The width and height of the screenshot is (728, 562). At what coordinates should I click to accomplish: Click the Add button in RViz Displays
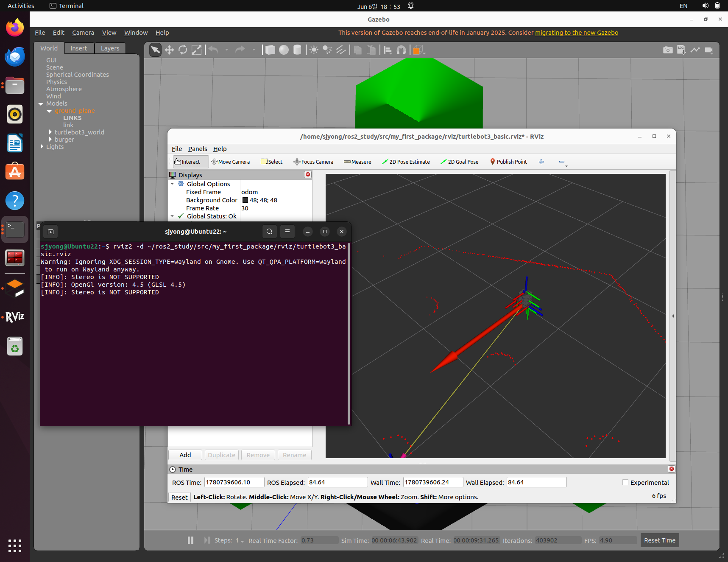[185, 455]
